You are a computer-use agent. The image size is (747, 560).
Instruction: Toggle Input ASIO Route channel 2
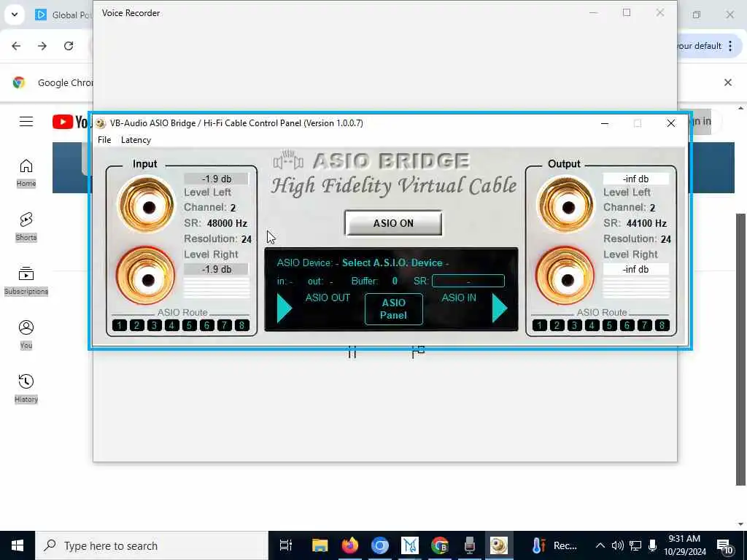(136, 325)
